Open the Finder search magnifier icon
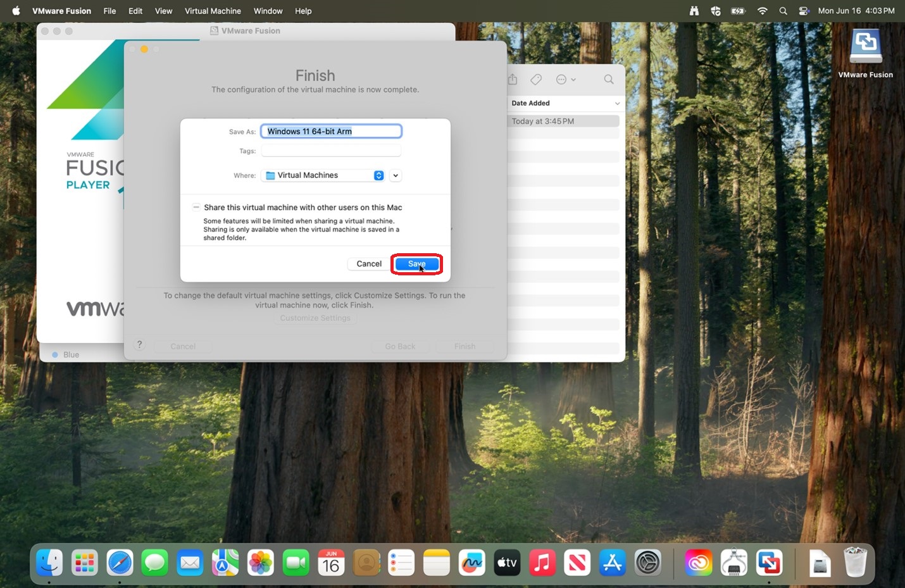This screenshot has width=905, height=588. (x=609, y=79)
